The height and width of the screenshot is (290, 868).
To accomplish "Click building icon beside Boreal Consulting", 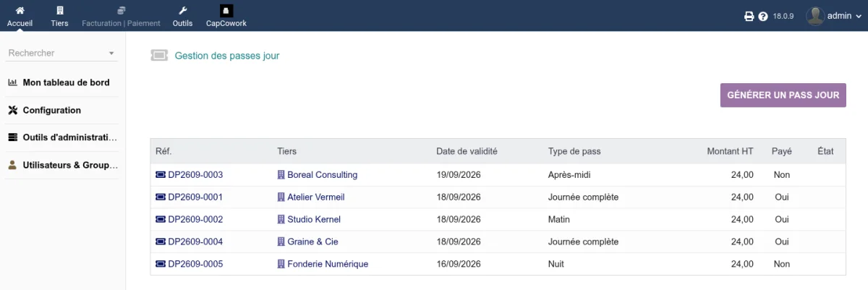I will 281,175.
